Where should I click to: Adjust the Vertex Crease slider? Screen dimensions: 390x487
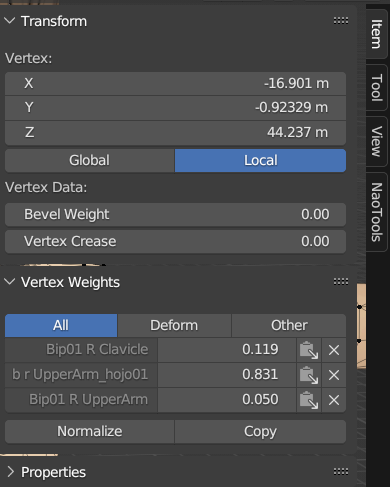coord(175,241)
